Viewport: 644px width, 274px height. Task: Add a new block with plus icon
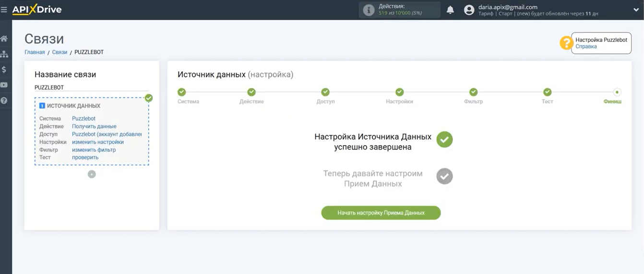92,174
